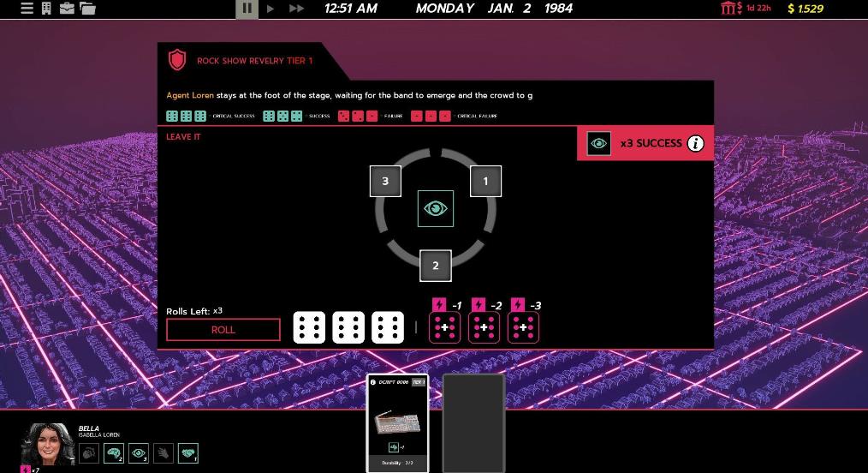868x473 pixels.
Task: Add bonus die costing 1 energy
Action: [x=445, y=327]
